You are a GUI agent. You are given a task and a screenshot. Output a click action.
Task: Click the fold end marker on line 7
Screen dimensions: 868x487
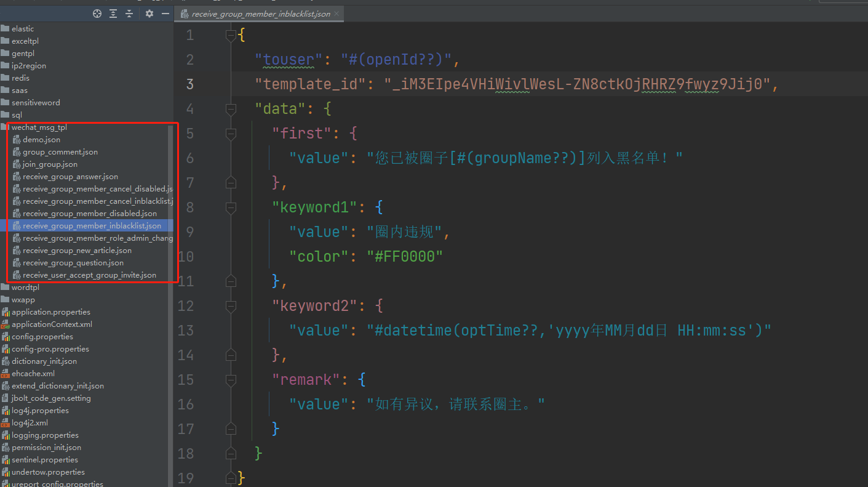[231, 183]
